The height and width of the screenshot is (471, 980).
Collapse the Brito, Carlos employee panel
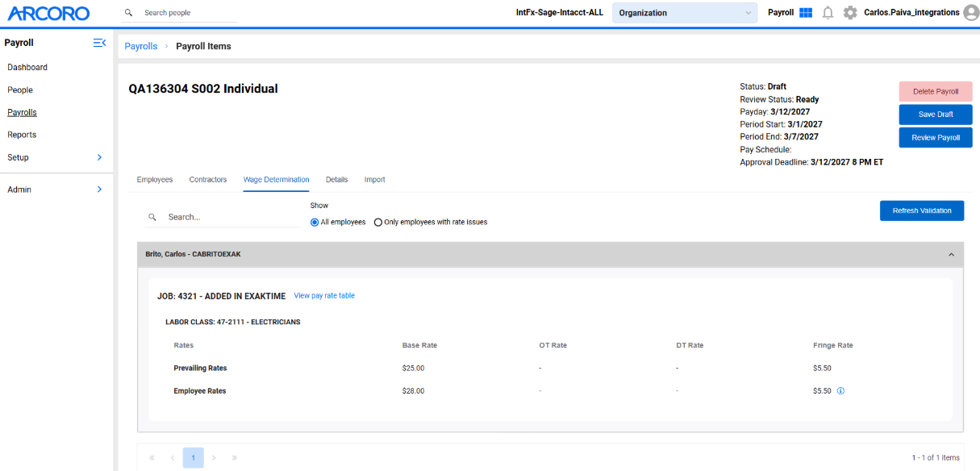point(951,255)
